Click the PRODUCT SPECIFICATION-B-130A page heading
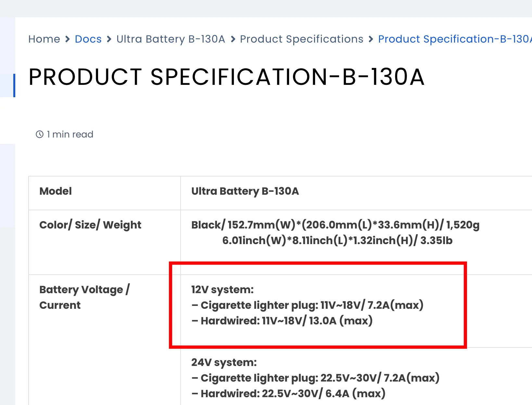Viewport: 532px width, 405px height. click(x=226, y=77)
